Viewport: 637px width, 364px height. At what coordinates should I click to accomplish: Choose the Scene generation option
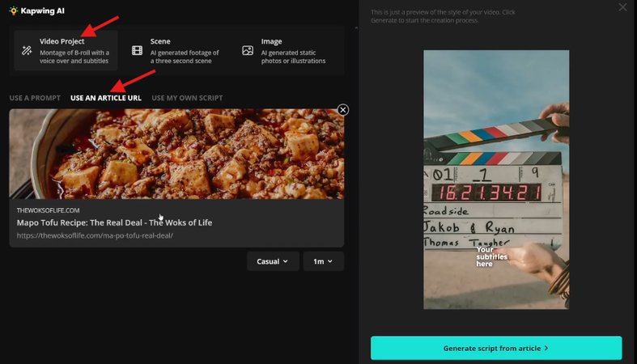click(176, 50)
